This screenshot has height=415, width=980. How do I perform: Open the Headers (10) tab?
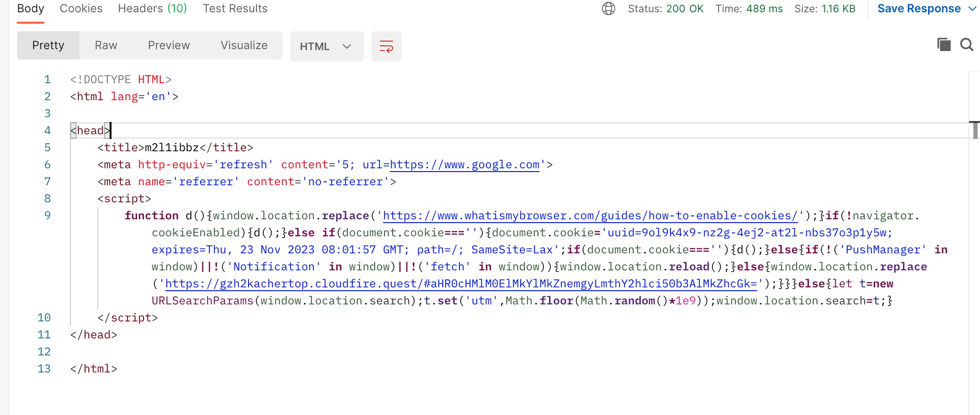click(152, 9)
